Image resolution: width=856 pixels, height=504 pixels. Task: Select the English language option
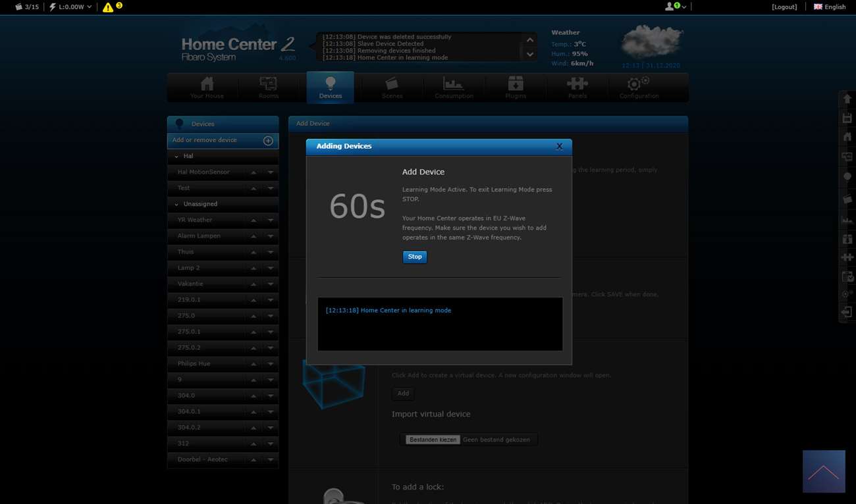(830, 7)
